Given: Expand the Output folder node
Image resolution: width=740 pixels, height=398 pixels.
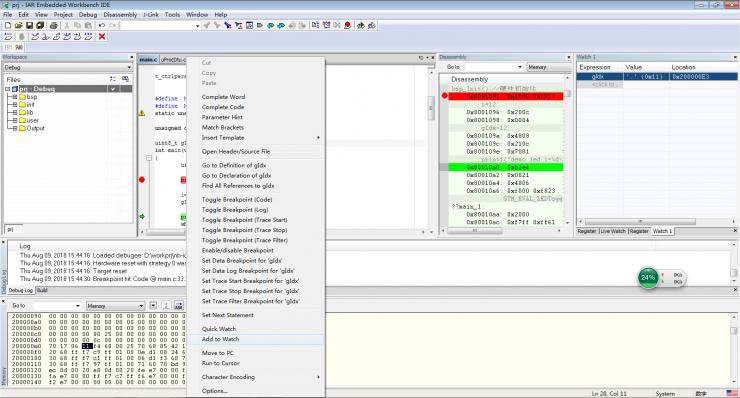Looking at the screenshot, I should (15, 128).
